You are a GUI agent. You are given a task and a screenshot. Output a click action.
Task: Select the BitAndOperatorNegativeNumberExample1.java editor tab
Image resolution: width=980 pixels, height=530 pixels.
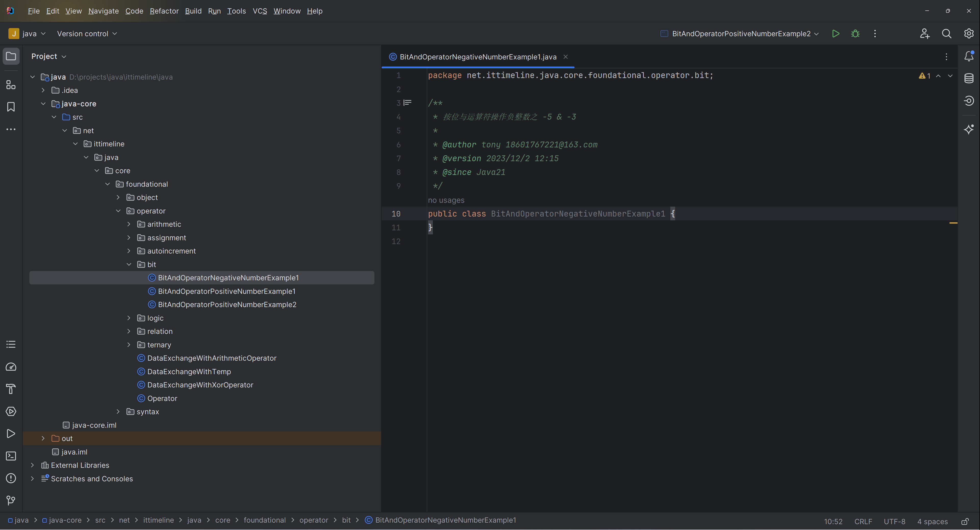[478, 57]
